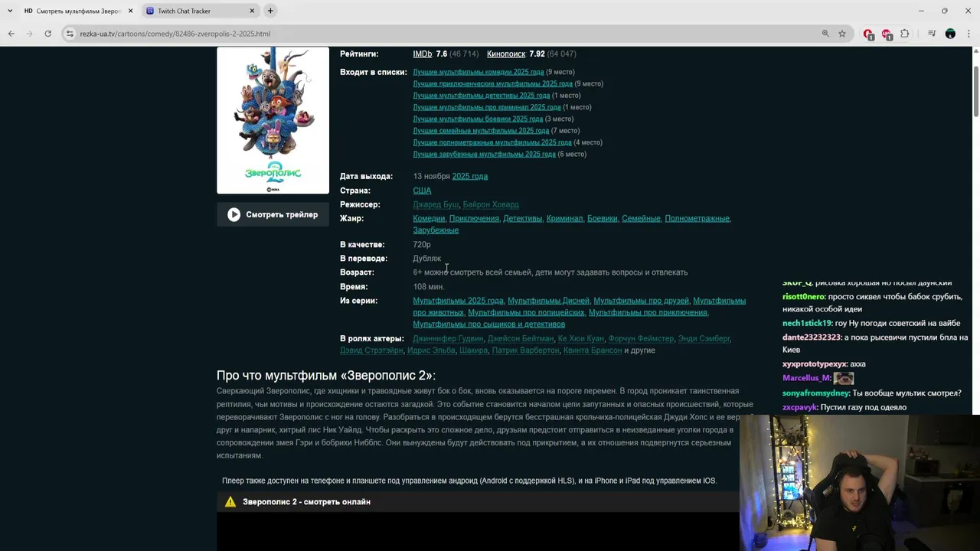
Task: Open the tab search dropdown arrow
Action: (8, 11)
